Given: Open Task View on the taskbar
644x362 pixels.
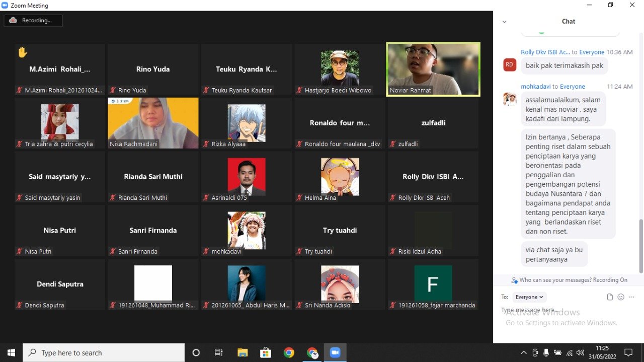Looking at the screenshot, I should (219, 352).
